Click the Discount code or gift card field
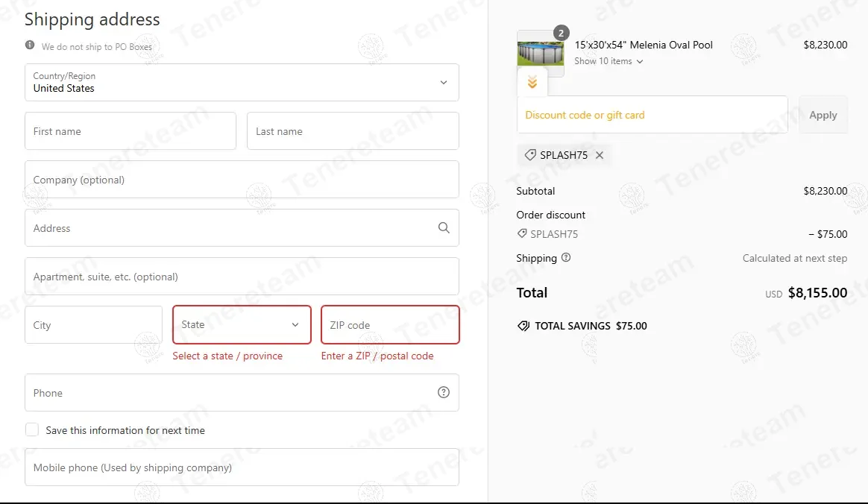The width and height of the screenshot is (868, 504). 652,115
